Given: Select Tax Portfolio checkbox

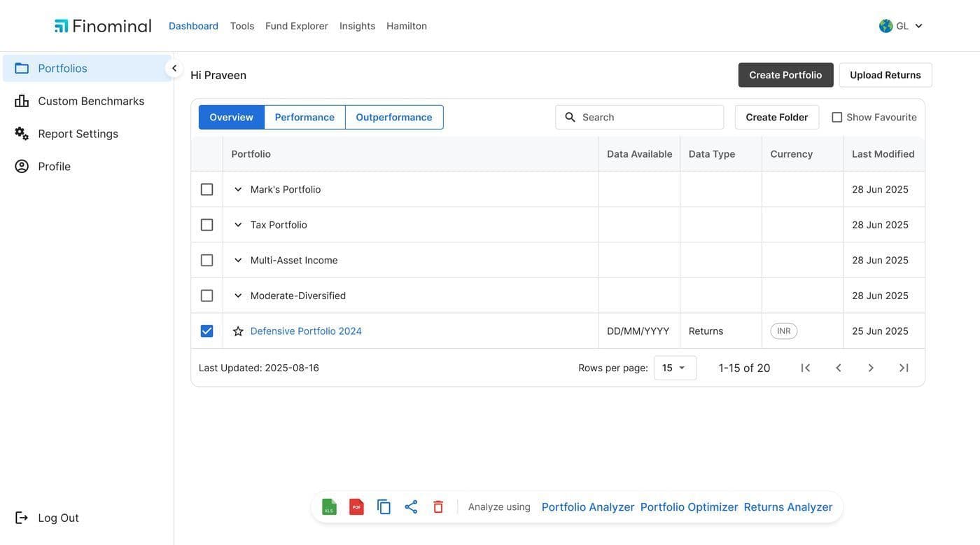Looking at the screenshot, I should pyautogui.click(x=206, y=225).
